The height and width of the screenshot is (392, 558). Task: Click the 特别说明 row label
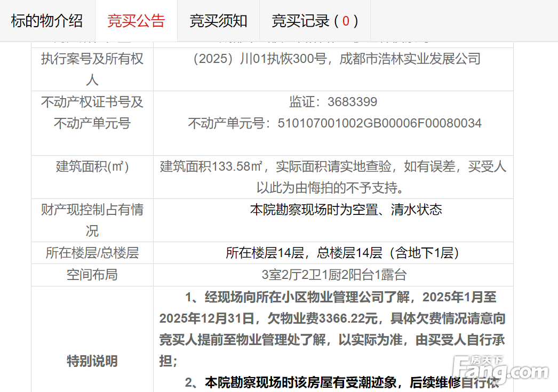coord(92,361)
